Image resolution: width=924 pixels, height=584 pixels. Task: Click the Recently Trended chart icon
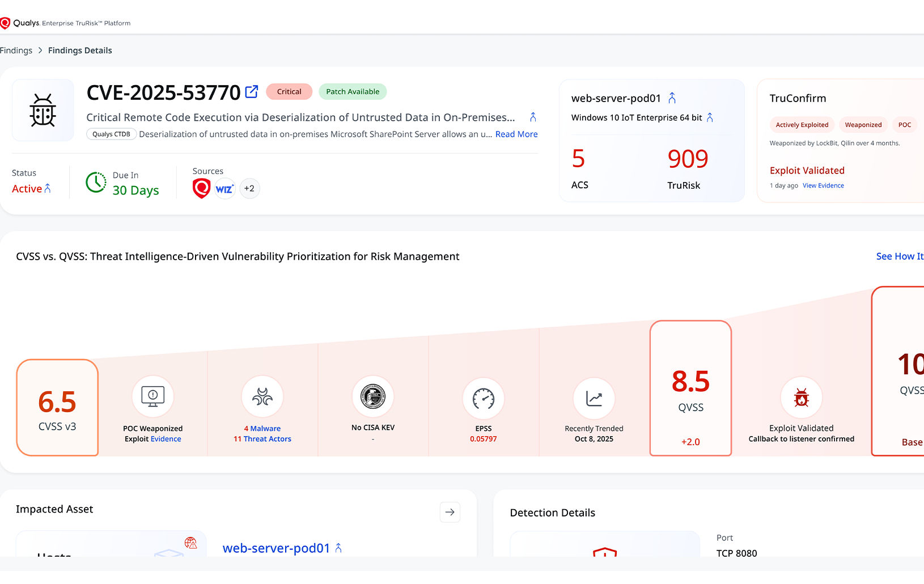pyautogui.click(x=594, y=399)
